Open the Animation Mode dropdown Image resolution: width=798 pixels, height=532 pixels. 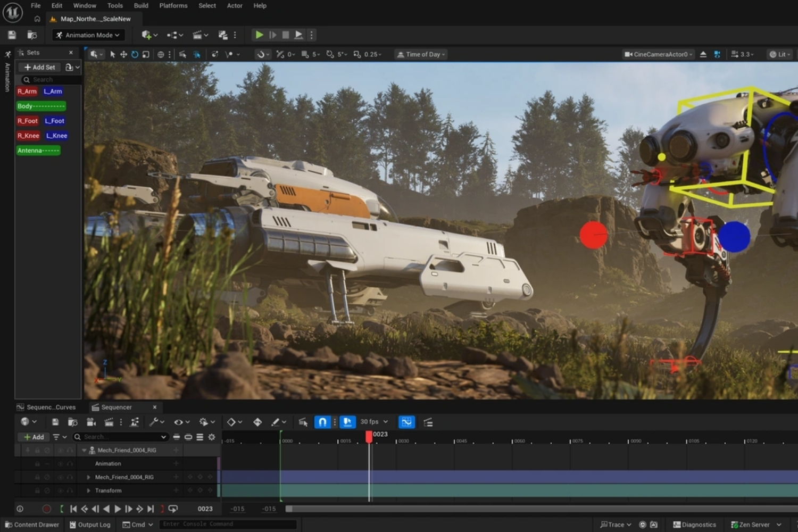tap(88, 35)
